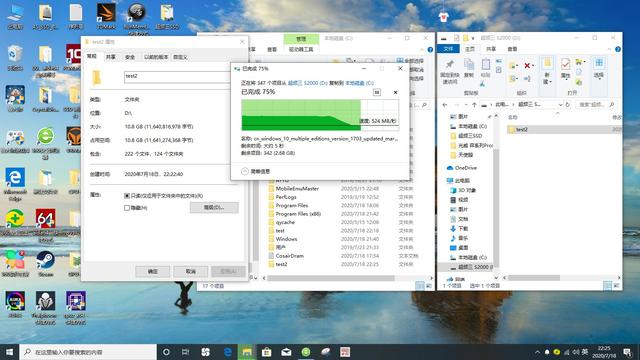640x360 pixels.
Task: Switch to the Sharing tab in properties
Action: point(111,57)
